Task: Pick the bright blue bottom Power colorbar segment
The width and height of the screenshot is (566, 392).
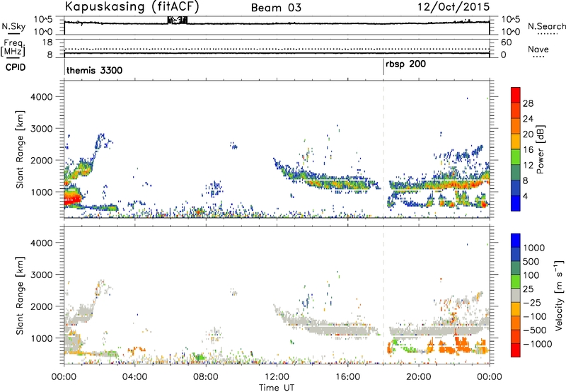Action: point(516,203)
